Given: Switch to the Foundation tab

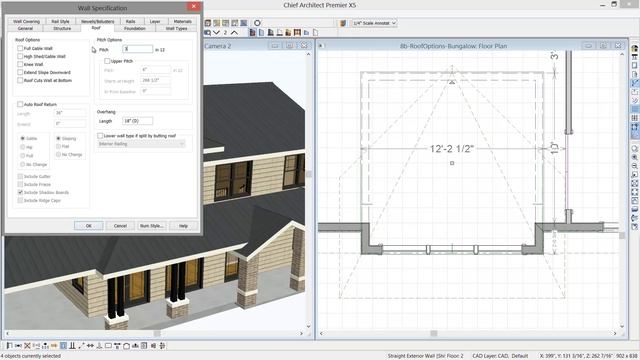Looking at the screenshot, I should coord(135,29).
